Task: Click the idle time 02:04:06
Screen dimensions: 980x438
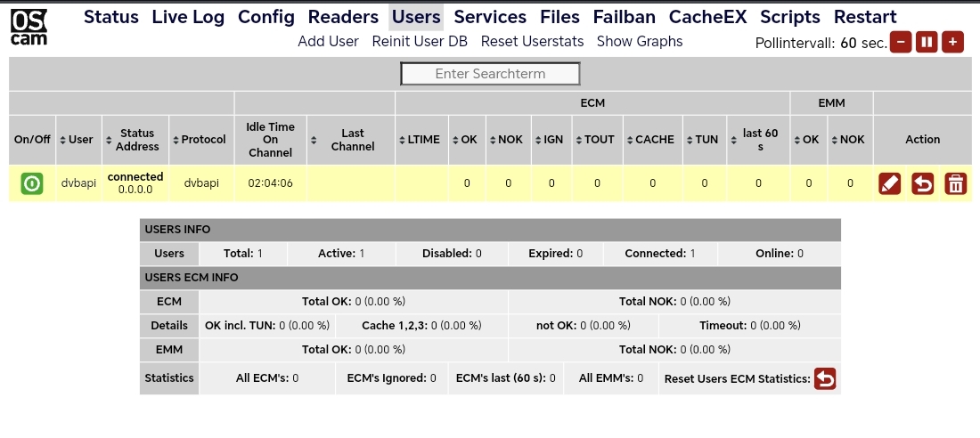Action: (x=270, y=183)
